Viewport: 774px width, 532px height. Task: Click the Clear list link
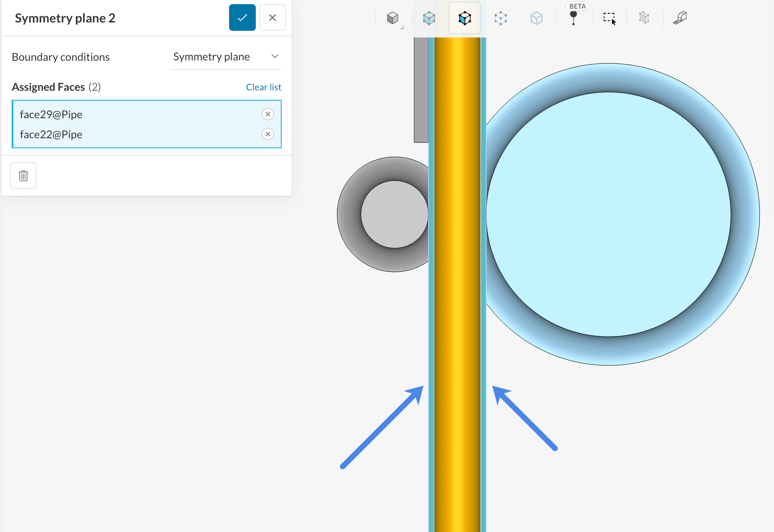(263, 87)
